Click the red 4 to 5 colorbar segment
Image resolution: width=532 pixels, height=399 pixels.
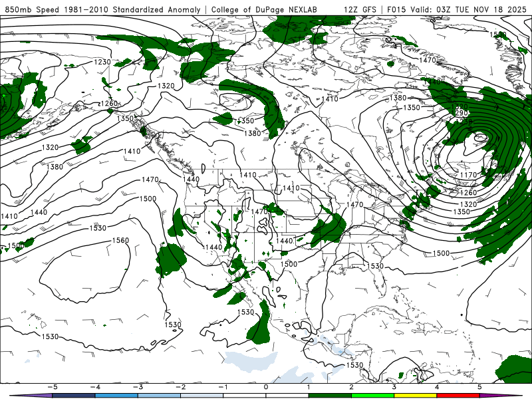tap(458, 396)
